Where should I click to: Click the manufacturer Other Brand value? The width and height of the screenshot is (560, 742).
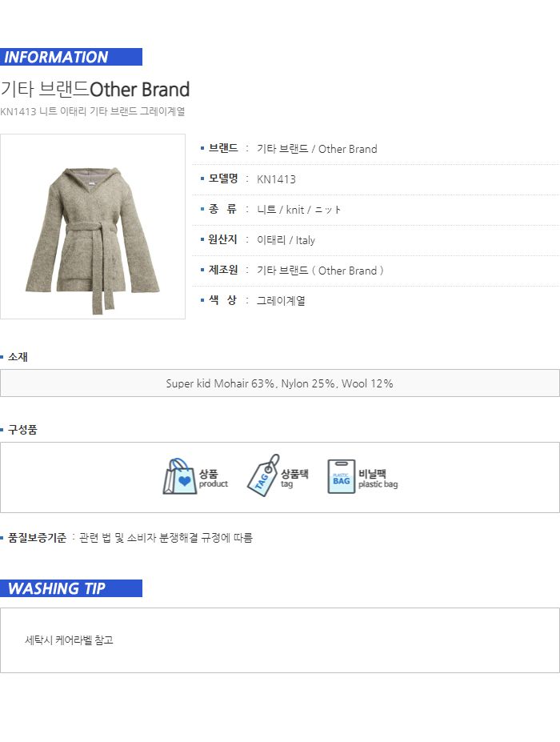pos(320,271)
